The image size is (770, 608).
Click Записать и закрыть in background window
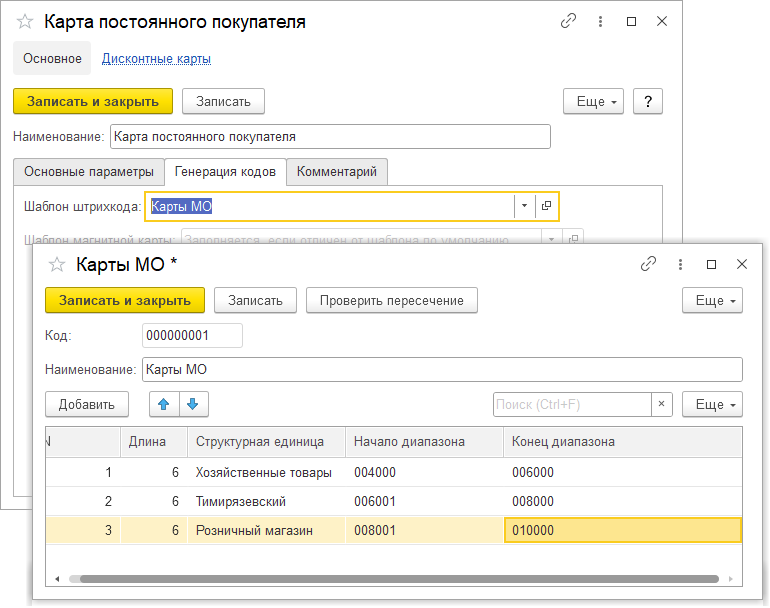93,102
